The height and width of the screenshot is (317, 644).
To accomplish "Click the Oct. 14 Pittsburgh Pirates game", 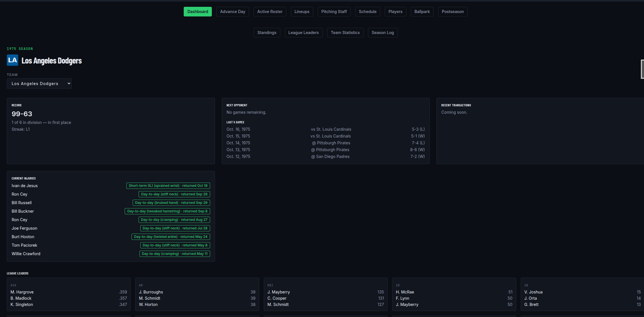I will coord(325,143).
